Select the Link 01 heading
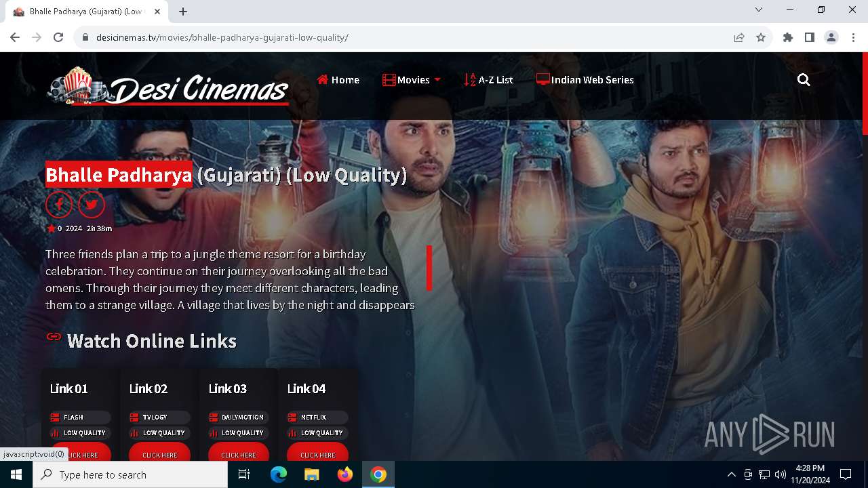This screenshot has width=868, height=488. [x=68, y=388]
